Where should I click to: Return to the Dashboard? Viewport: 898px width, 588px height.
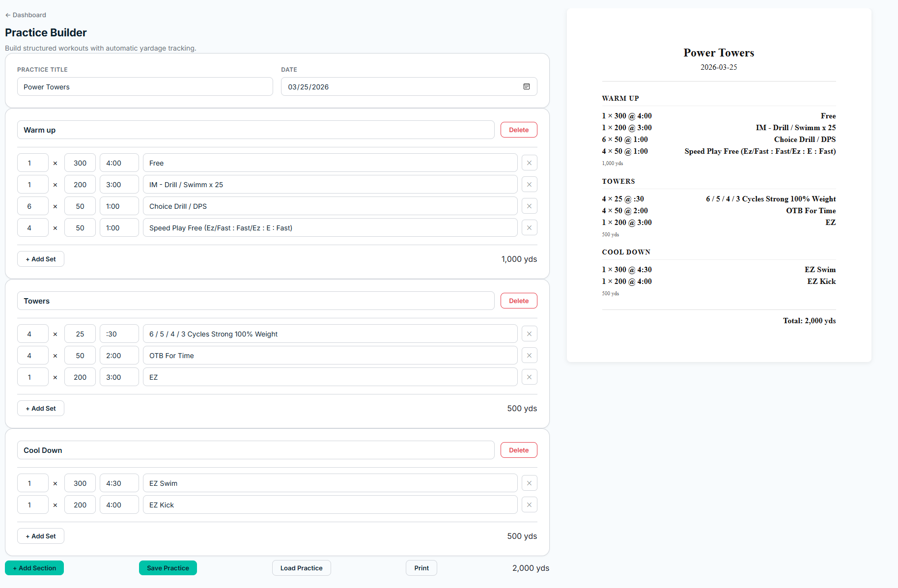click(25, 15)
